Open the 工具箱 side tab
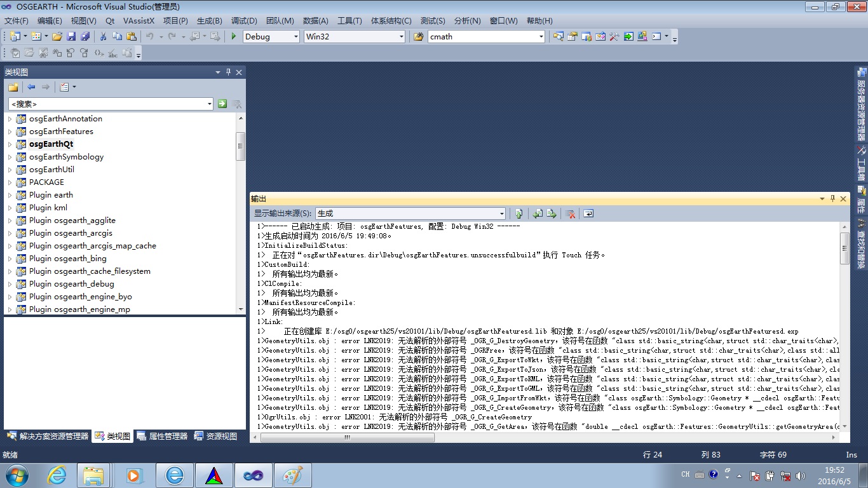 pos(861,163)
